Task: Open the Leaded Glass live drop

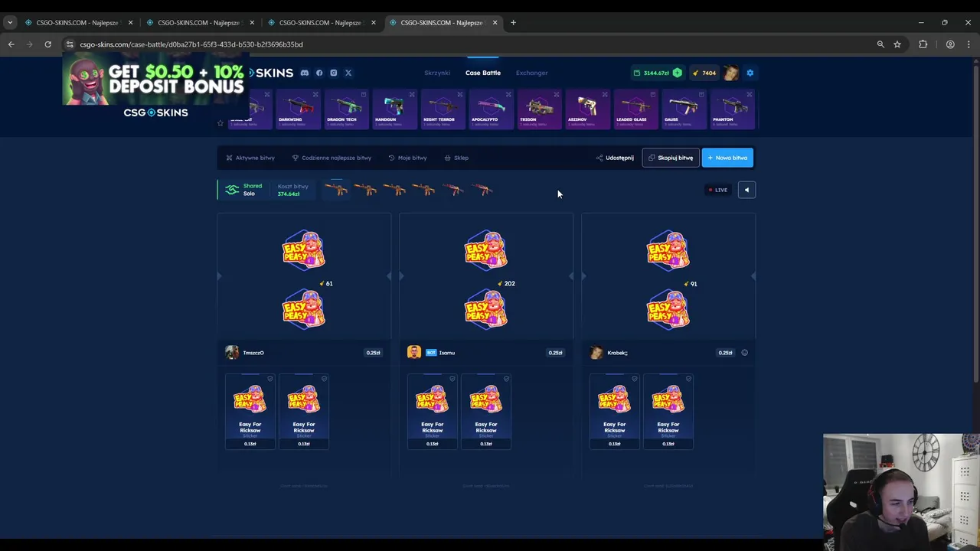Action: pyautogui.click(x=636, y=109)
